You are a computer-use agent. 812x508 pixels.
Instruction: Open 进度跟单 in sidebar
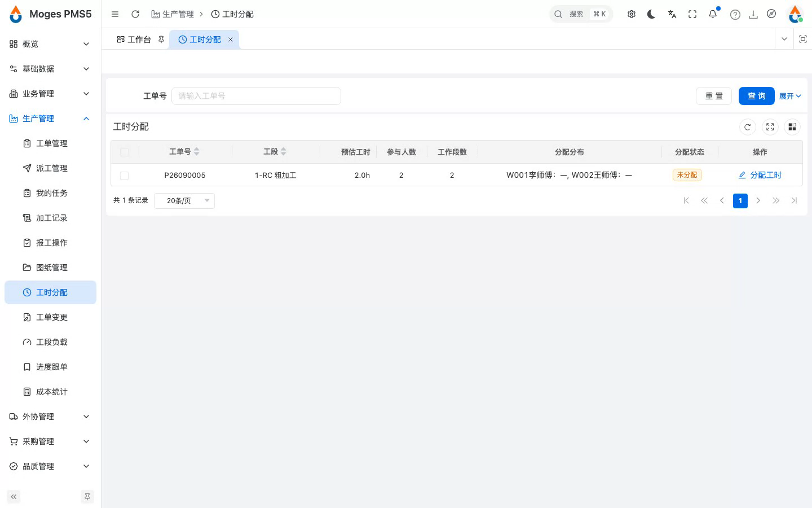pos(50,367)
